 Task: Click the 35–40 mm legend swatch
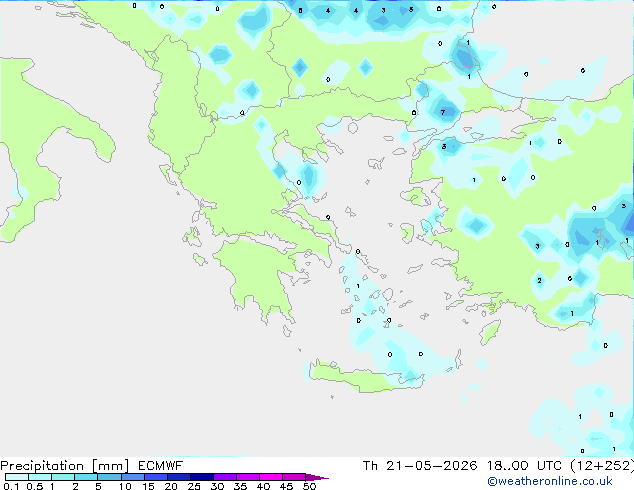click(x=247, y=477)
